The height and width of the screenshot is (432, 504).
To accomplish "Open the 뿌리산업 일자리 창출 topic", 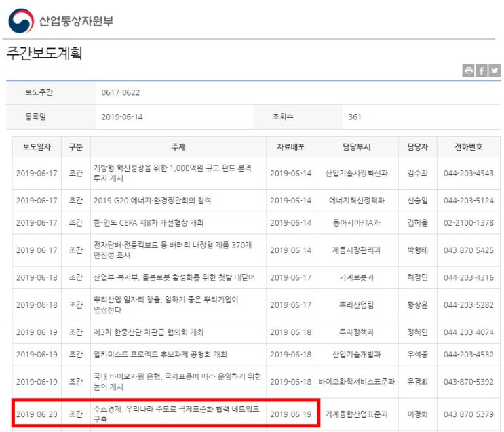I will [x=166, y=305].
